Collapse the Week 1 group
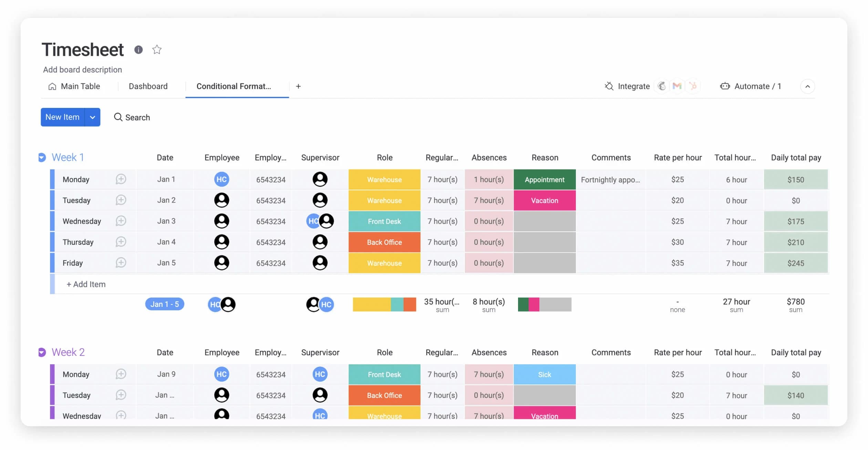The image size is (868, 450). (x=42, y=158)
